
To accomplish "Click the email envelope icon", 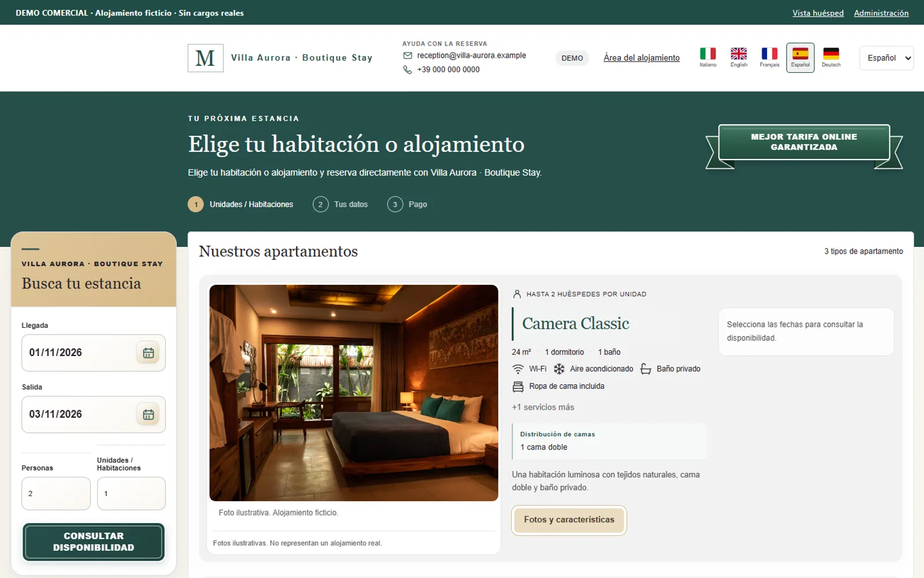I will tap(408, 55).
